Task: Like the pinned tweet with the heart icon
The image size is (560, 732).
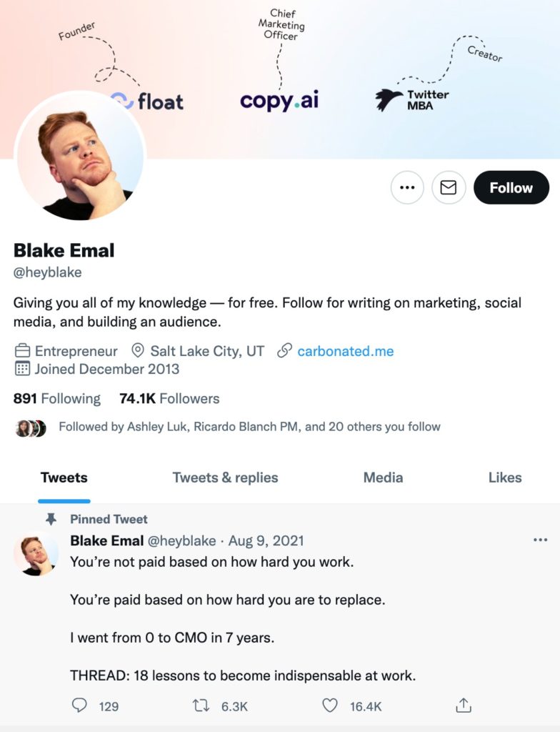Action: coord(331,704)
